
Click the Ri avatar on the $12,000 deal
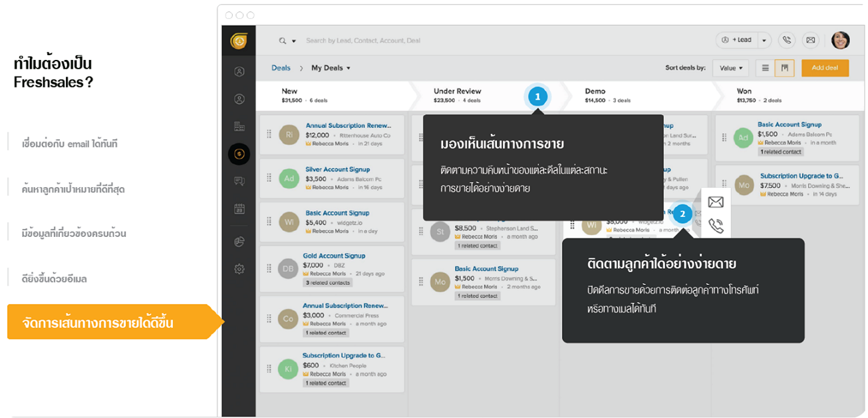click(289, 134)
